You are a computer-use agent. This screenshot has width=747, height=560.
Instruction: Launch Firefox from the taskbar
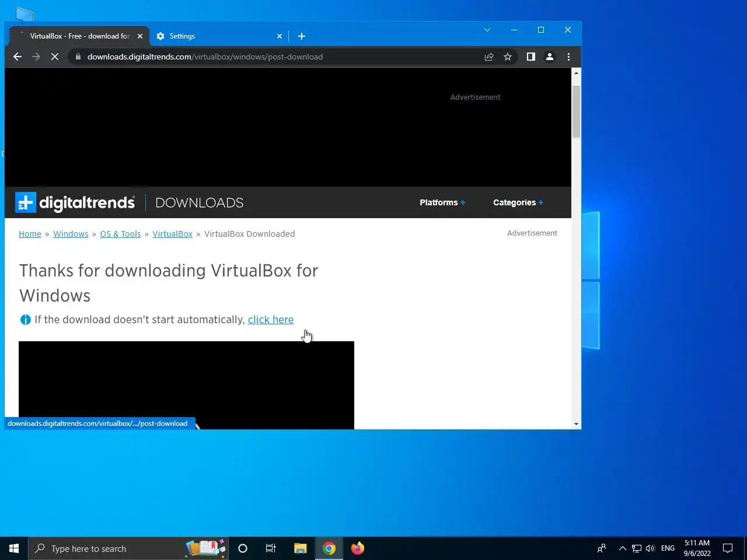[x=357, y=548]
